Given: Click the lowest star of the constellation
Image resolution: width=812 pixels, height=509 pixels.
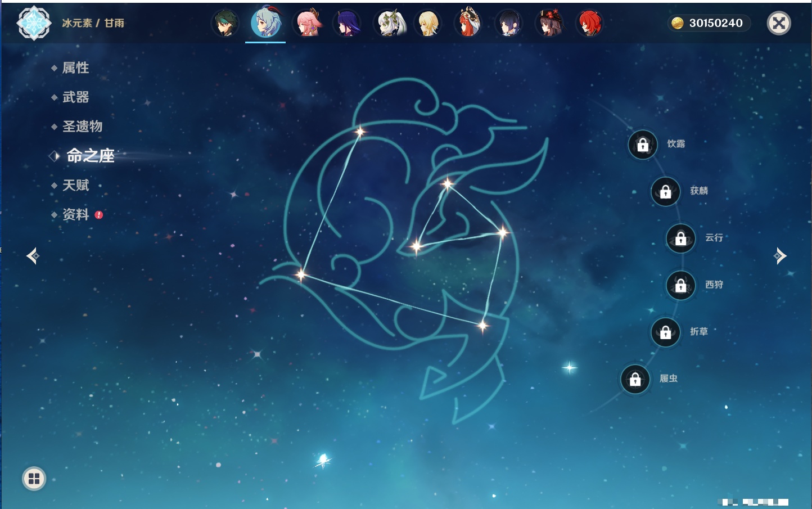Looking at the screenshot, I should pos(482,325).
